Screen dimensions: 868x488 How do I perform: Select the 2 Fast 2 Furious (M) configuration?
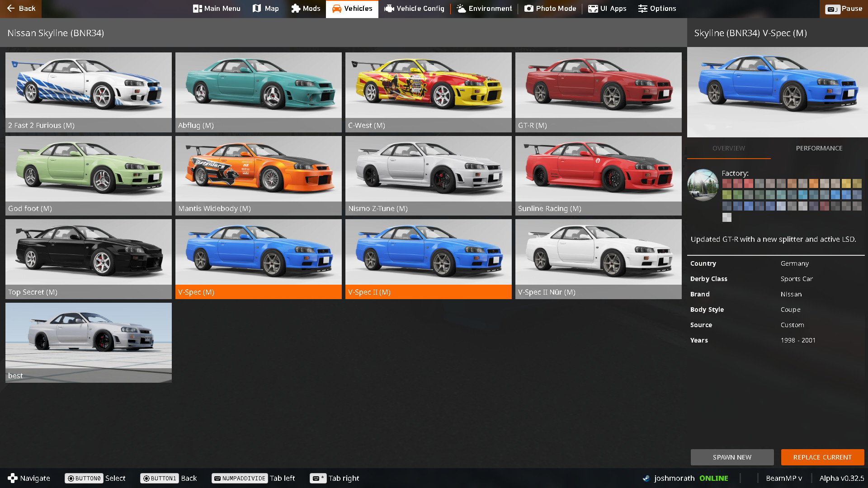[89, 92]
